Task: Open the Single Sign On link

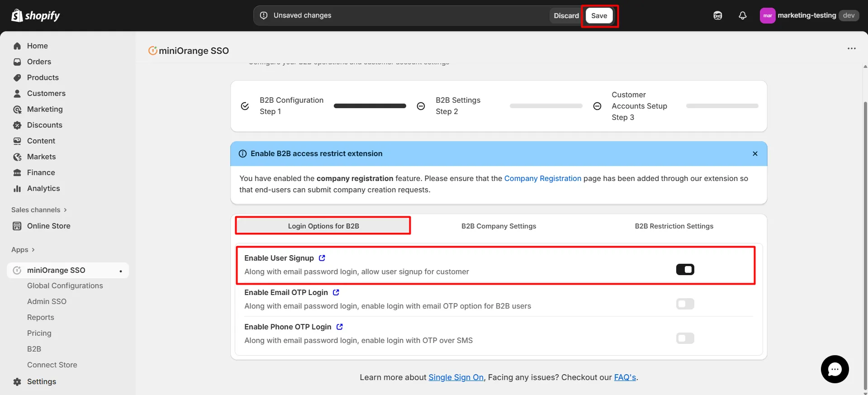Action: (x=456, y=377)
